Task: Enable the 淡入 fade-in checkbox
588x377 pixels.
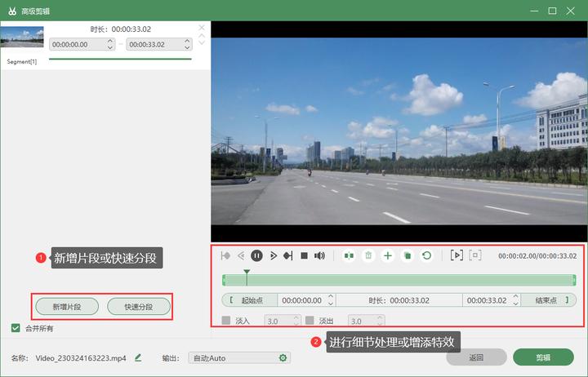Action: (226, 321)
